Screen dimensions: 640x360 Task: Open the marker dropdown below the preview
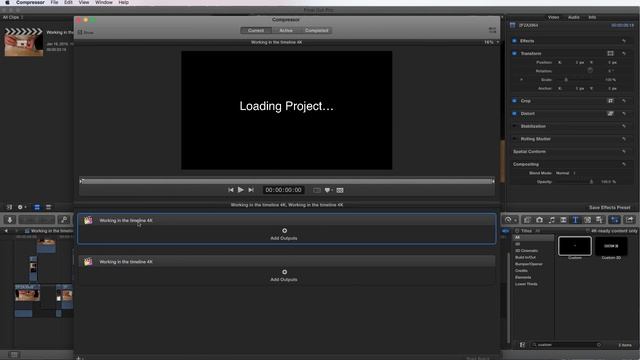(328, 190)
